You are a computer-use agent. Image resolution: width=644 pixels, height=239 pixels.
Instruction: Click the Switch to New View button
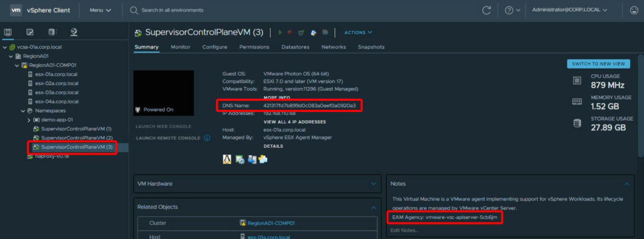point(598,64)
